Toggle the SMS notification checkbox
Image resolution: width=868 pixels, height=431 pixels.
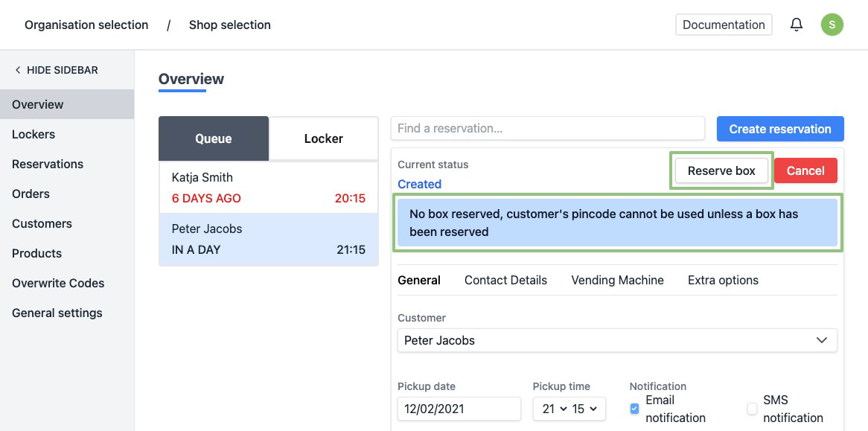coord(752,409)
